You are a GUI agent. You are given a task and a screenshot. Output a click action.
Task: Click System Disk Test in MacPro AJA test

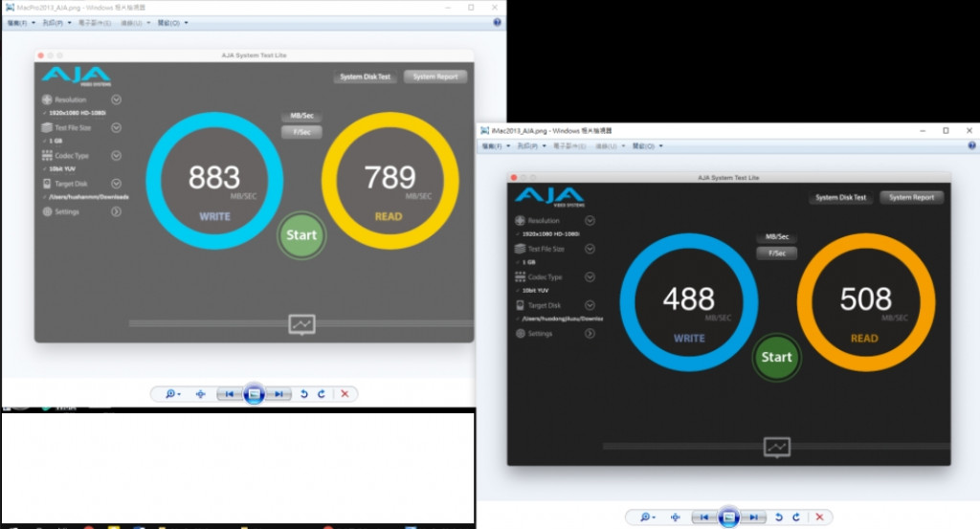(365, 77)
